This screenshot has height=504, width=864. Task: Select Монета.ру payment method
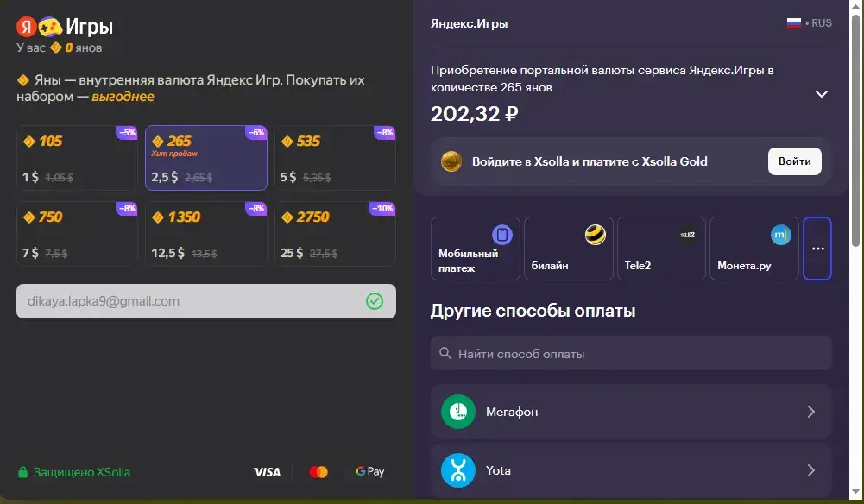pyautogui.click(x=754, y=249)
